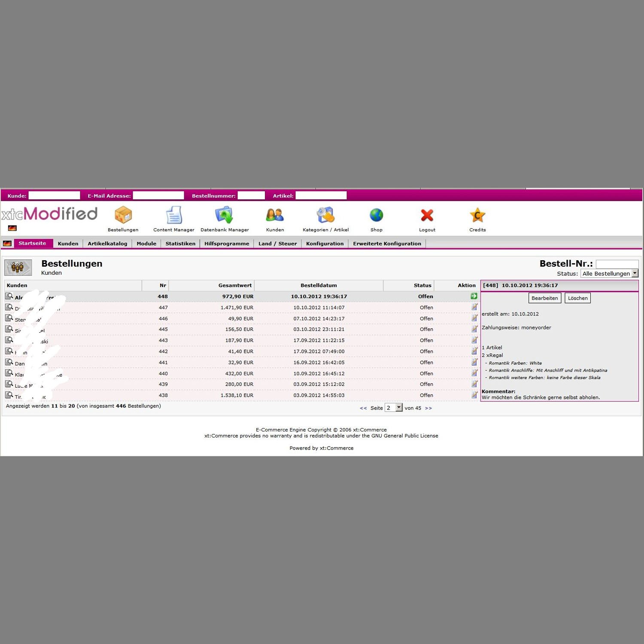Click the date 07.10.2012 14:23:17
This screenshot has height=644, width=644.
click(x=319, y=319)
